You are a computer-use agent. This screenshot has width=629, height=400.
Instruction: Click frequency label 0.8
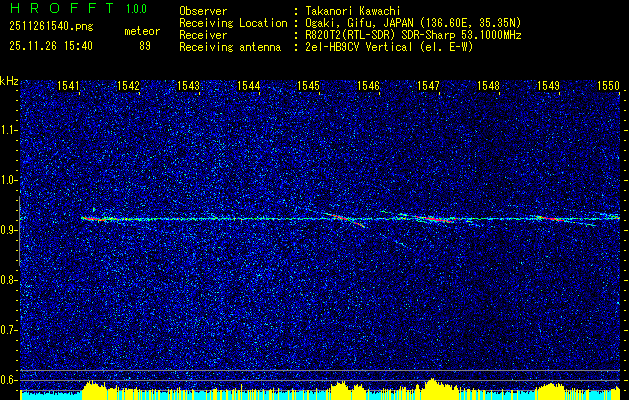point(8,280)
